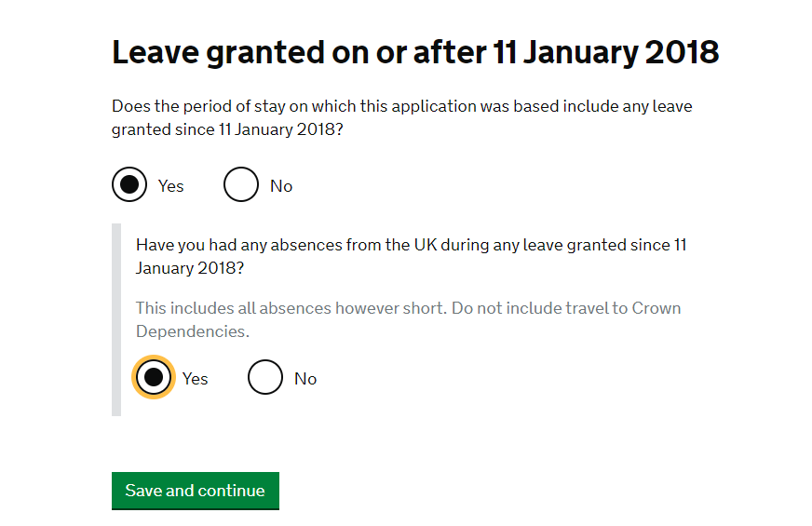The width and height of the screenshot is (812, 526).
Task: Click the grey vertical bar beside the absences section
Action: [116, 319]
